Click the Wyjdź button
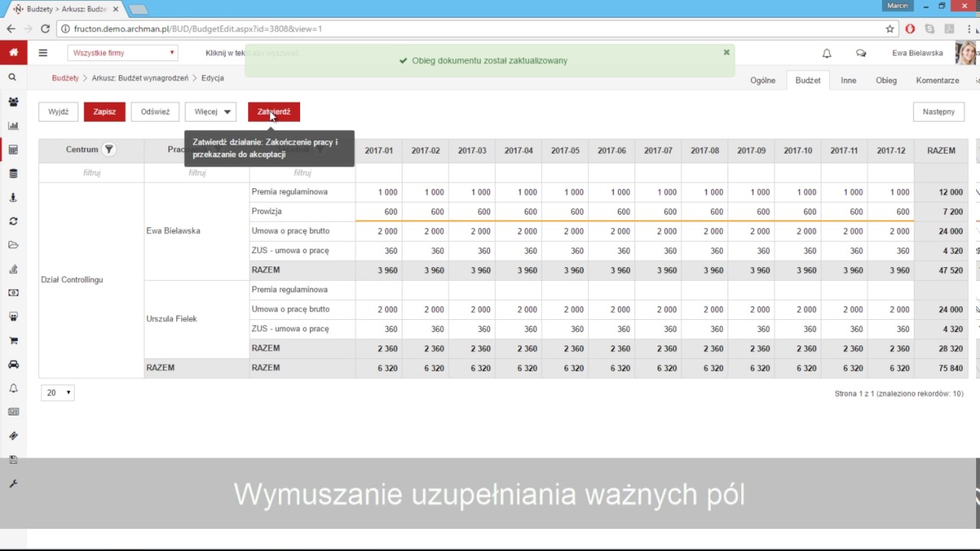Viewport: 980px width, 551px height. point(58,112)
